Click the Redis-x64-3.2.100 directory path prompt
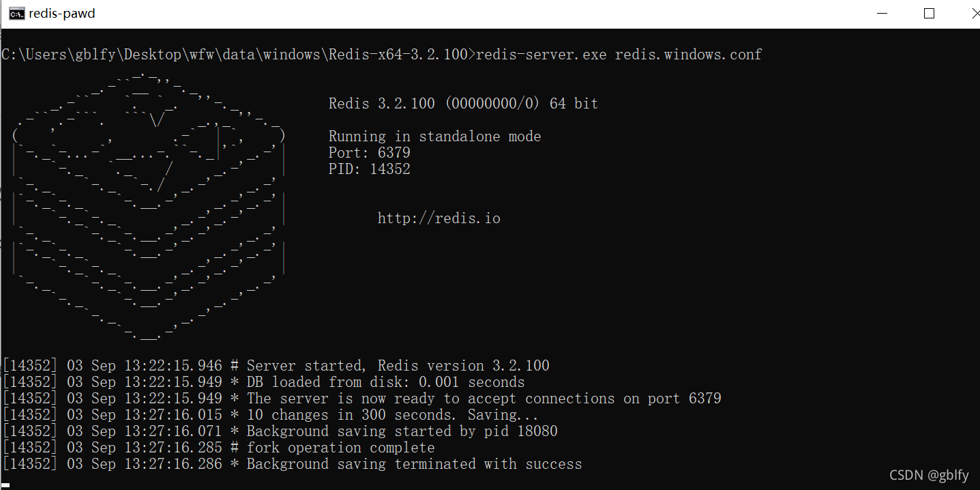The height and width of the screenshot is (490, 980). (239, 55)
